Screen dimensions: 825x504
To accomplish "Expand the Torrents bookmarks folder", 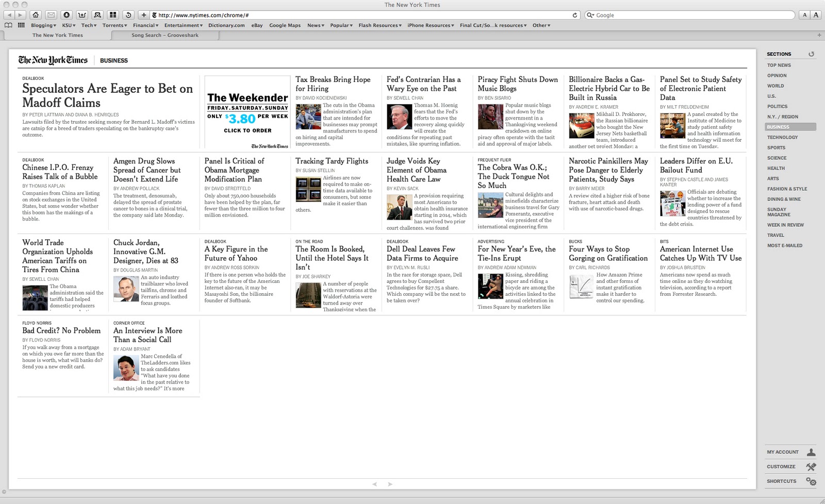I will click(x=114, y=25).
